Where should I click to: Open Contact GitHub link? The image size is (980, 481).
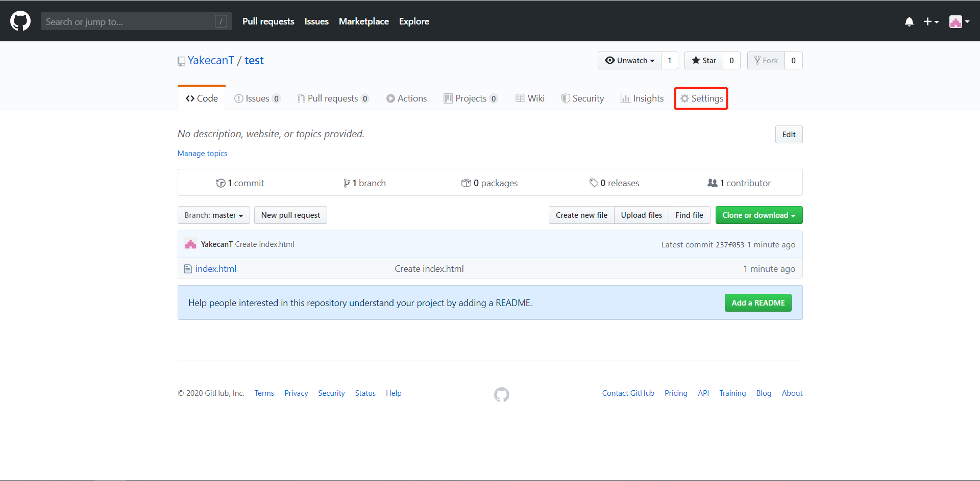628,393
